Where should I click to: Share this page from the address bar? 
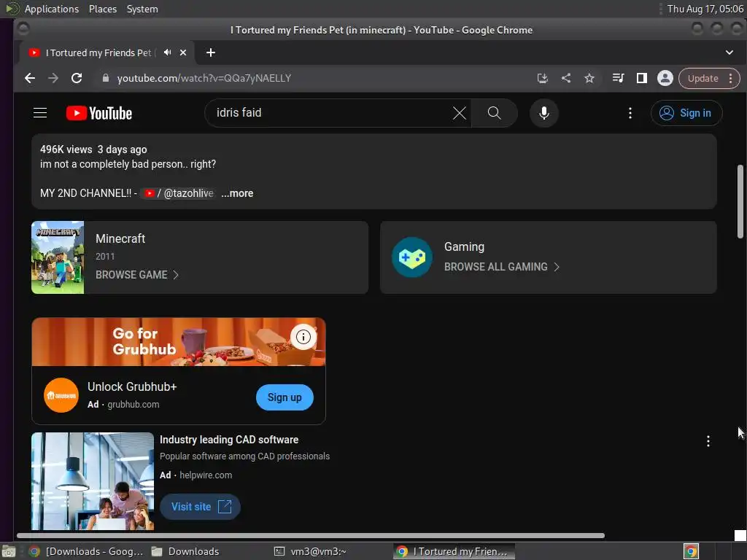tap(566, 78)
